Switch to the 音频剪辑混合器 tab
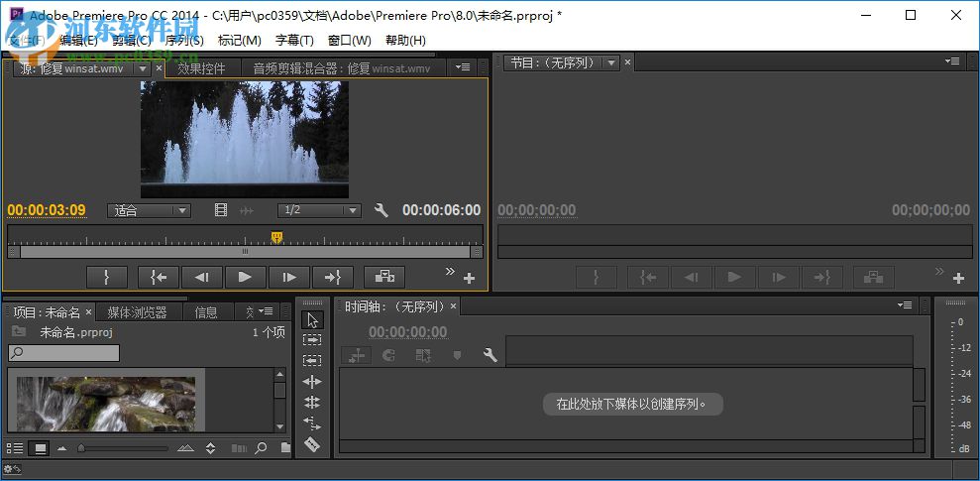The height and width of the screenshot is (481, 980). tap(341, 68)
